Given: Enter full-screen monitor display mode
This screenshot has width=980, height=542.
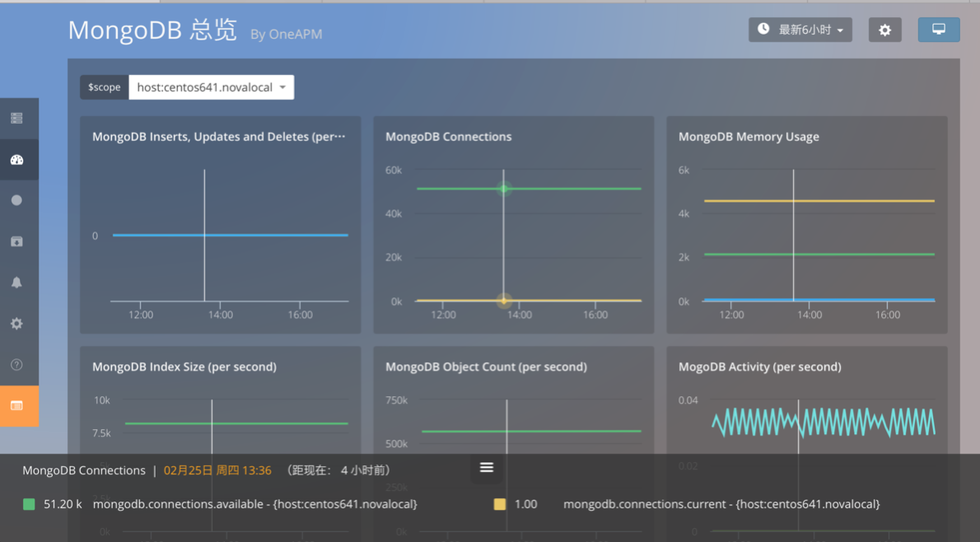Looking at the screenshot, I should pos(938,30).
